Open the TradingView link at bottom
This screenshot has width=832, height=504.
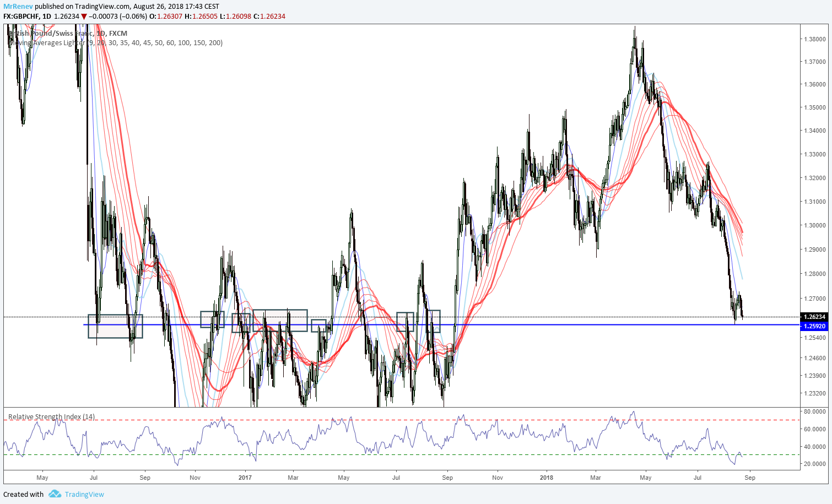click(84, 494)
